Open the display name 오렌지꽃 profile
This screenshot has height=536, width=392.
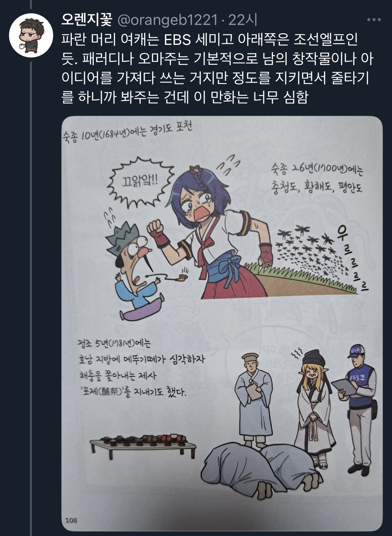pyautogui.click(x=87, y=20)
